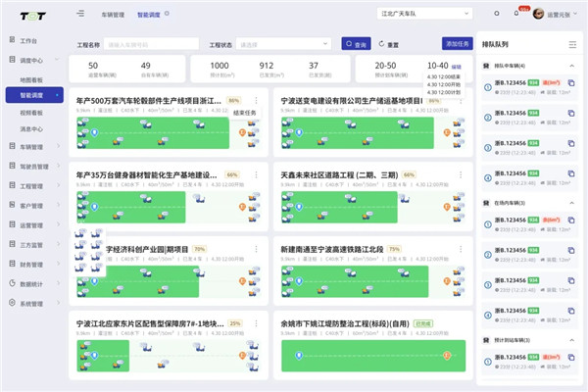This screenshot has width=588, height=392.
Task: Click the 重置 reset button
Action: click(x=388, y=44)
